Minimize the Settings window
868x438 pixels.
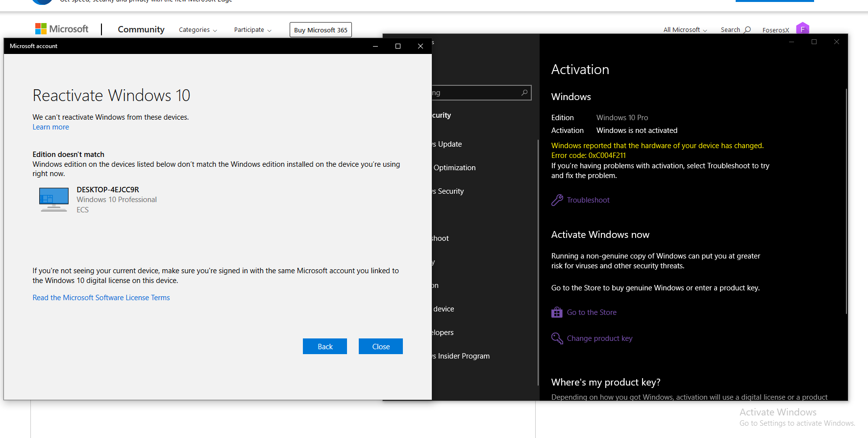tap(792, 42)
